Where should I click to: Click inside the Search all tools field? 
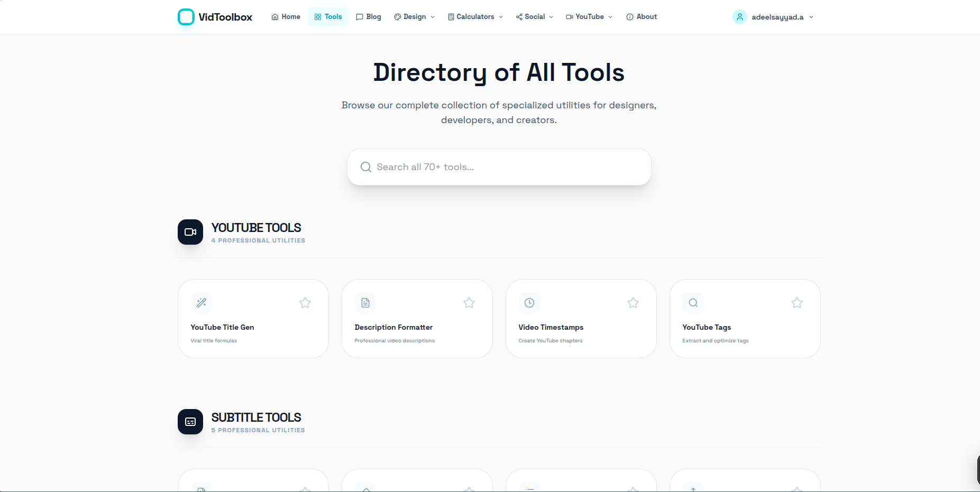[x=499, y=167]
